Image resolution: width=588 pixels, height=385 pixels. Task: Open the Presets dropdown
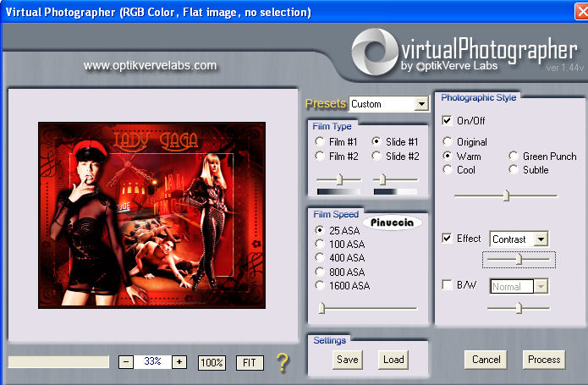(421, 104)
